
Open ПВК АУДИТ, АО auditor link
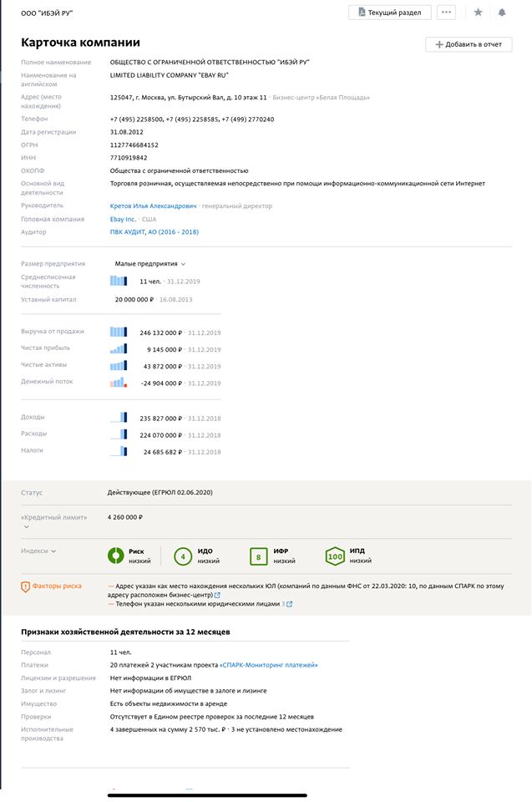coord(155,232)
